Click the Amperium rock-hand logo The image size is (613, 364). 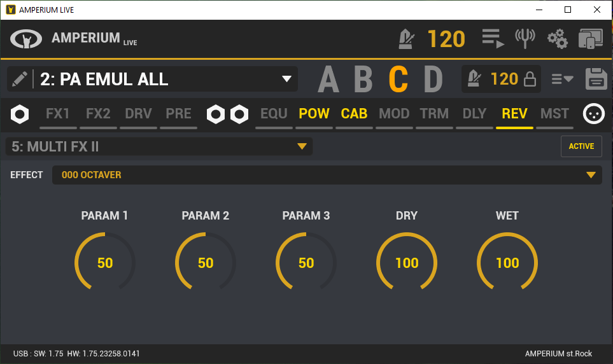pyautogui.click(x=26, y=39)
